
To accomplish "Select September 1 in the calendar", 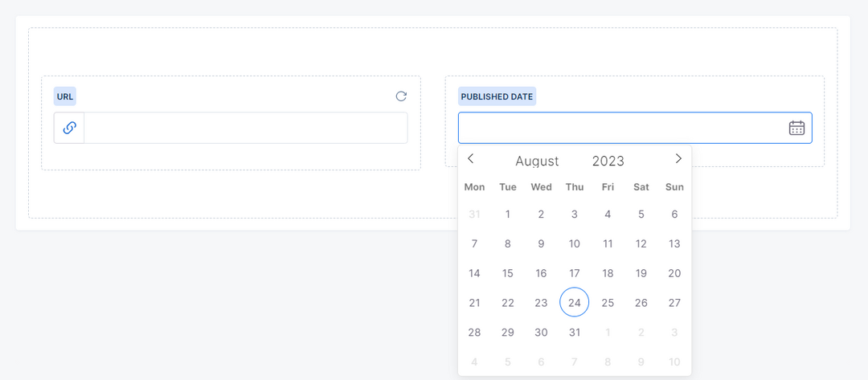I will tap(608, 333).
